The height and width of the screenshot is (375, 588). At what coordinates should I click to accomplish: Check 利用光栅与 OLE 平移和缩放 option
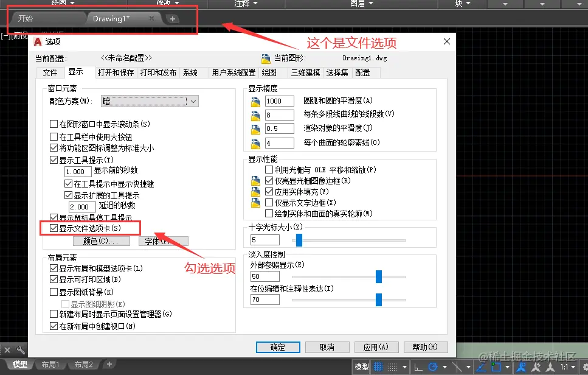pyautogui.click(x=269, y=170)
